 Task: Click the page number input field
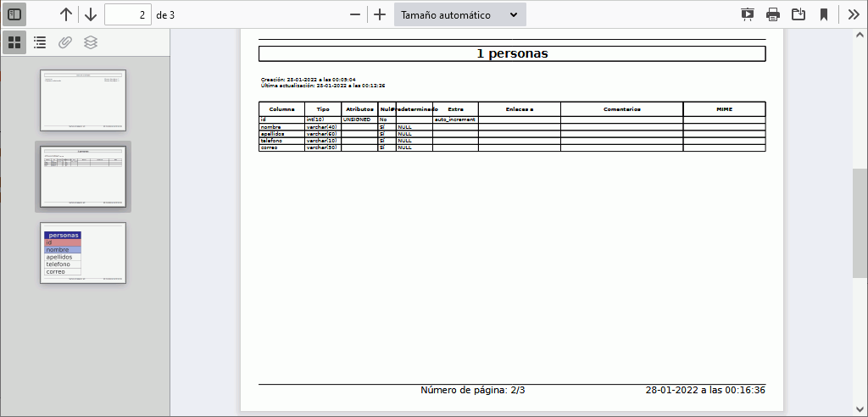click(128, 15)
